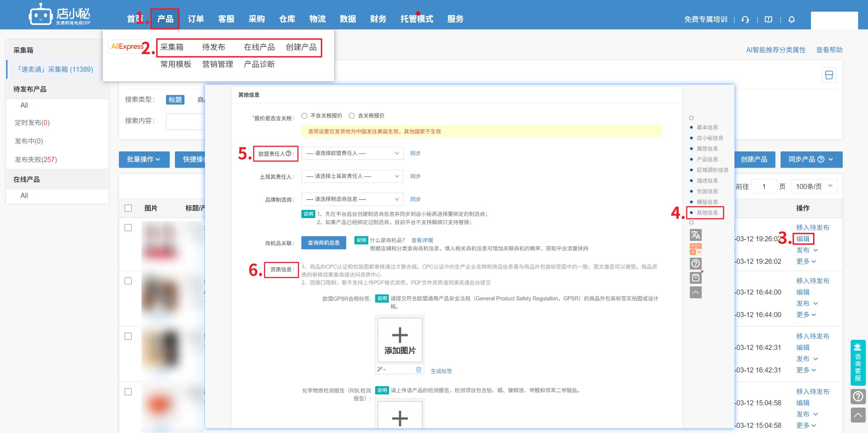868x433 pixels.
Task: Click the trash icon under 添加图片
Action: pos(418,369)
